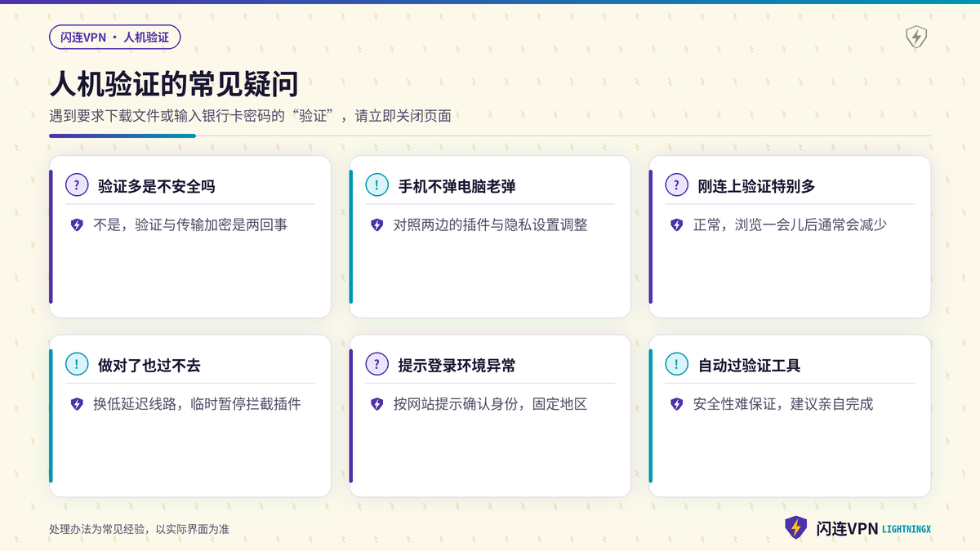Select answer text 按网站提示确认身份，固定地区

click(x=490, y=404)
